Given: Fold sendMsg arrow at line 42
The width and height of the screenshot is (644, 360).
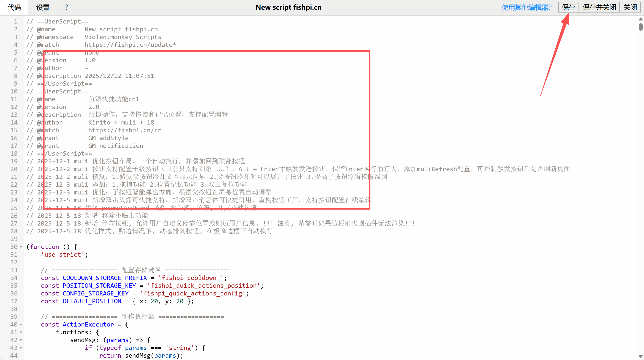Looking at the screenshot, I should [21, 340].
